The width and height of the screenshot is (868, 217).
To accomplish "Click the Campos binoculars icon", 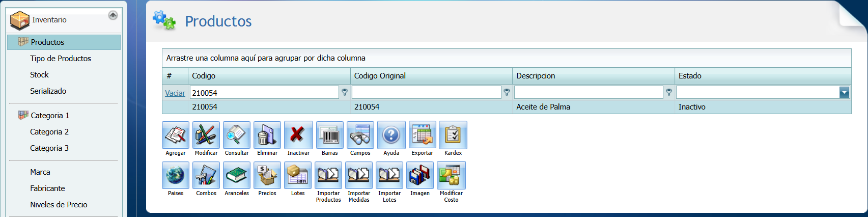I will [360, 135].
